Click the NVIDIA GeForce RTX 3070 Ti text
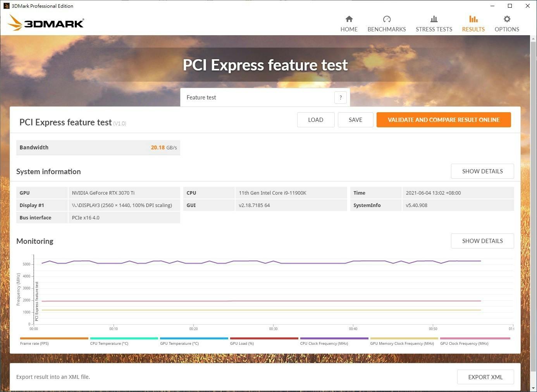The image size is (537, 392). (x=103, y=193)
